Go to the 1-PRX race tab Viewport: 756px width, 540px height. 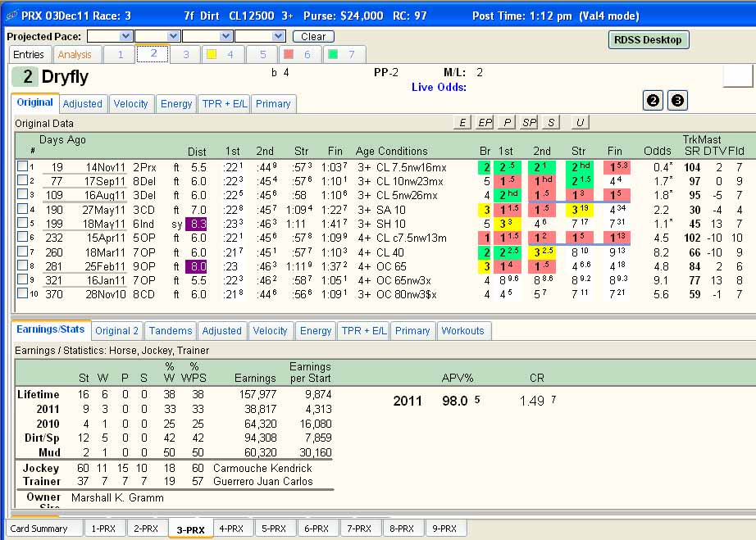[103, 529]
